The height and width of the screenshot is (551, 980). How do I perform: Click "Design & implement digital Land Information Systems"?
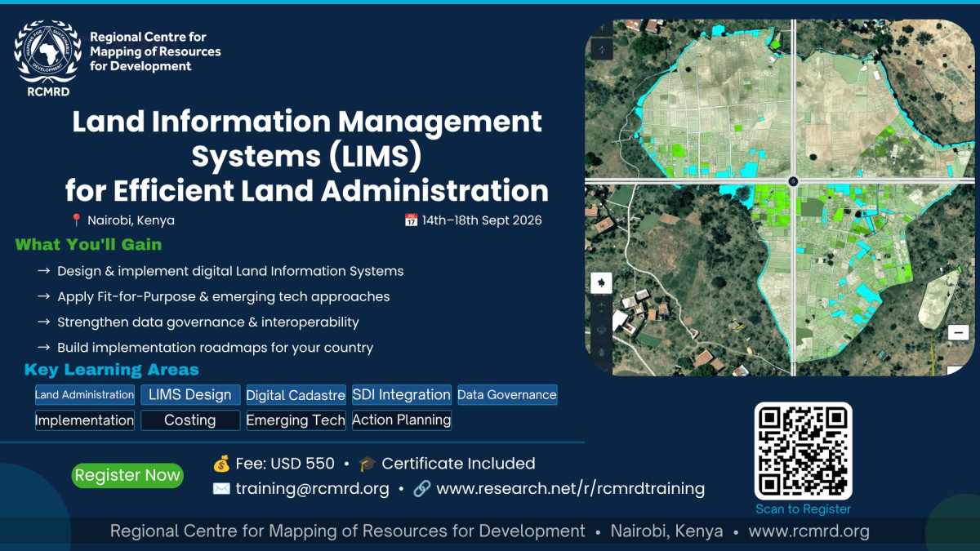(230, 271)
